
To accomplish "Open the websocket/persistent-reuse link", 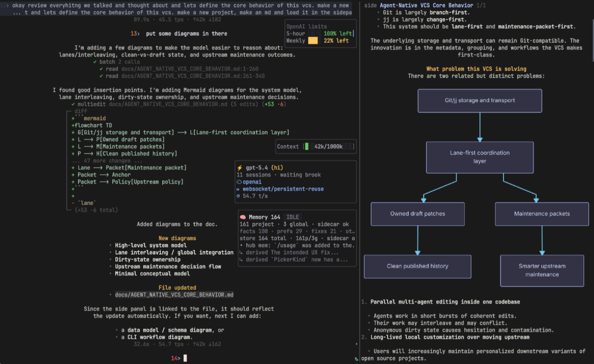I will [283, 189].
